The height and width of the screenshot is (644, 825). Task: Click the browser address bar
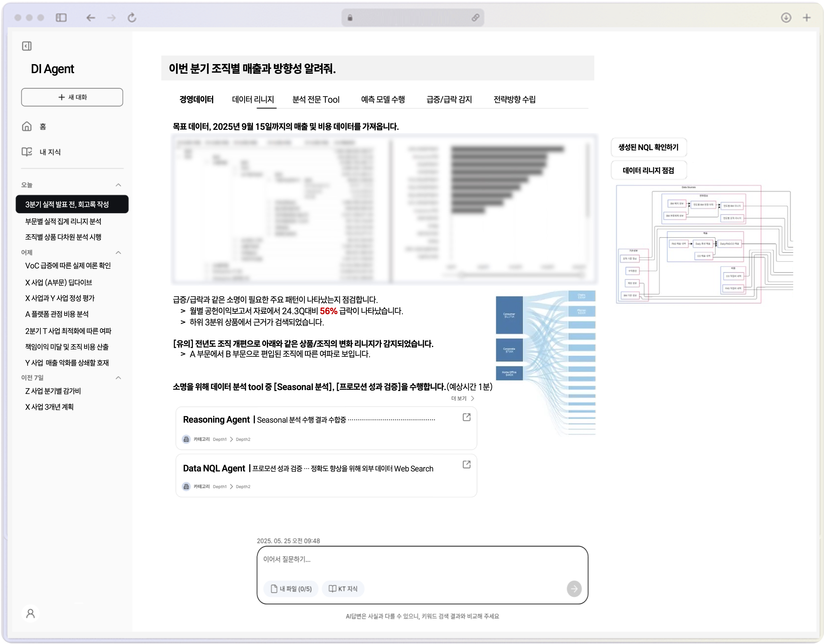[x=413, y=18]
